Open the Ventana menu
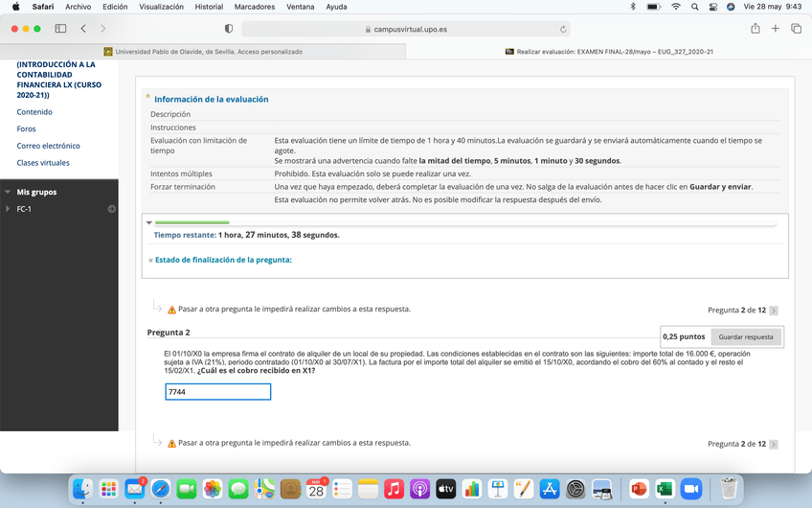This screenshot has width=812, height=508. [x=300, y=7]
